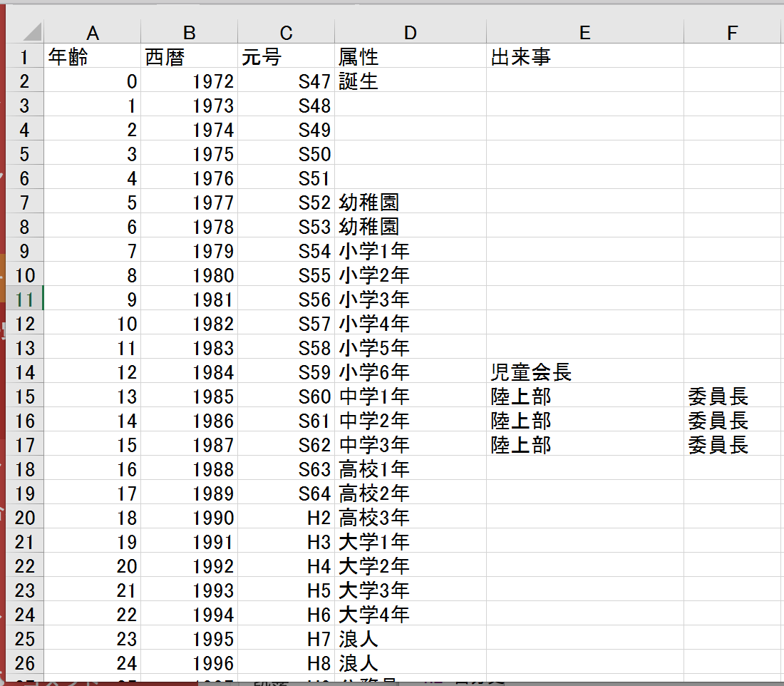The width and height of the screenshot is (784, 686).
Task: Select the 中学1年 cell
Action: (411, 396)
